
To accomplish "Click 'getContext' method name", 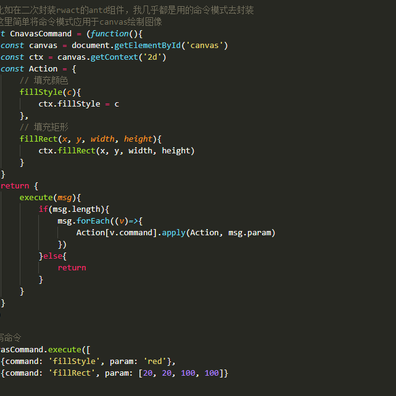I will [x=114, y=57].
